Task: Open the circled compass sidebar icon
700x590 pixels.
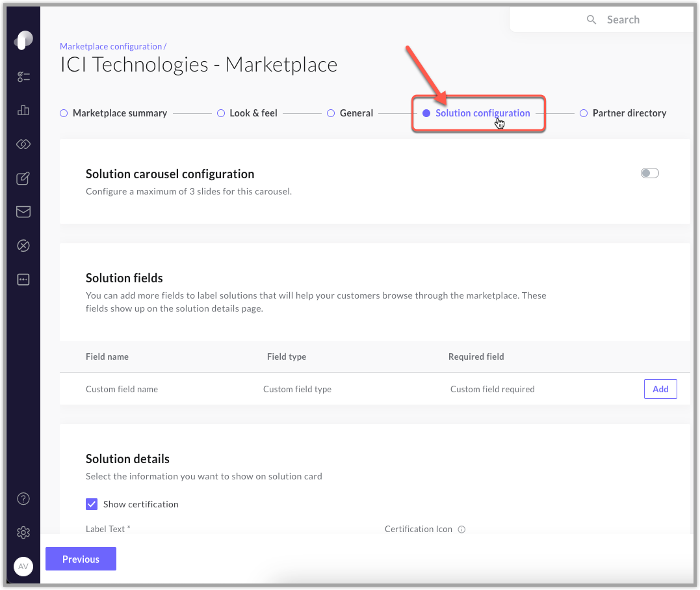Action: click(x=23, y=245)
